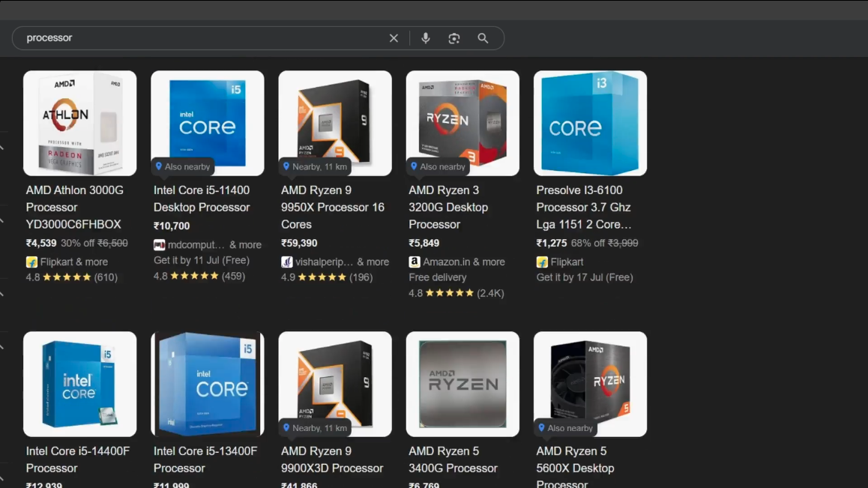Image resolution: width=868 pixels, height=488 pixels.
Task: Click price ₹10,700 on Intel i5-11400
Action: pyautogui.click(x=172, y=226)
